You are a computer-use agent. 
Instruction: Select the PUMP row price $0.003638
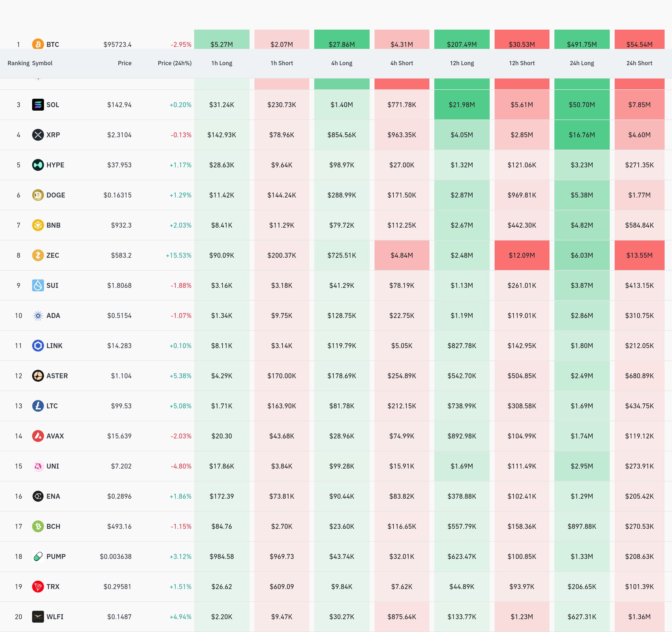pos(116,556)
